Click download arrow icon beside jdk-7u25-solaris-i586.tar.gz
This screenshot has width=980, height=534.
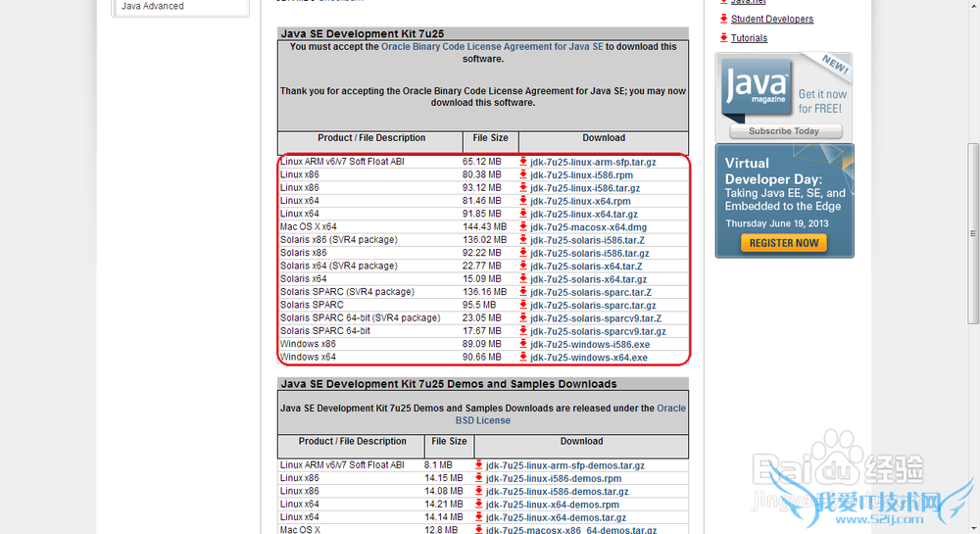523,253
